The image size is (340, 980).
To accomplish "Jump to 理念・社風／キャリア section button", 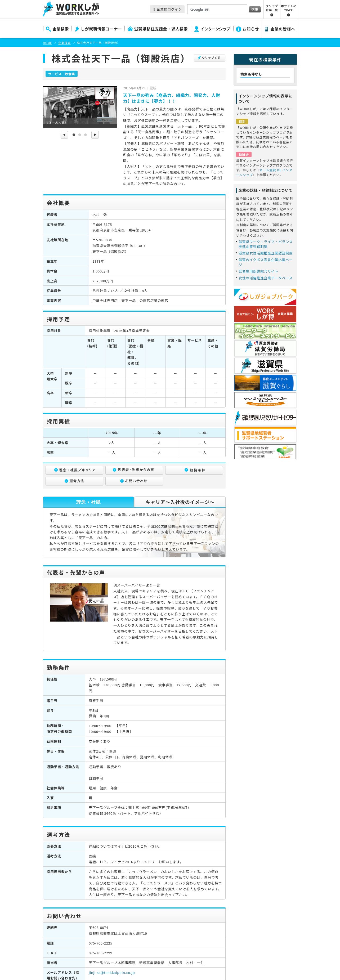I will (x=75, y=470).
